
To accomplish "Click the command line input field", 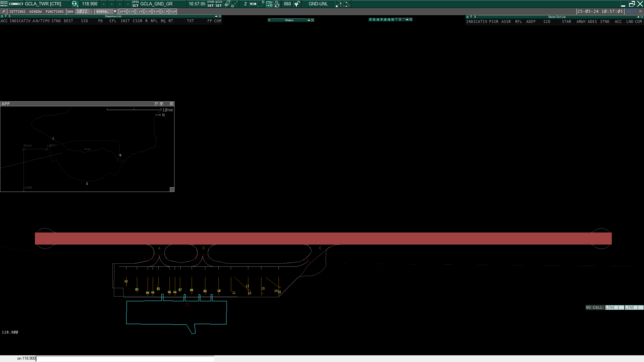I will [x=125, y=358].
